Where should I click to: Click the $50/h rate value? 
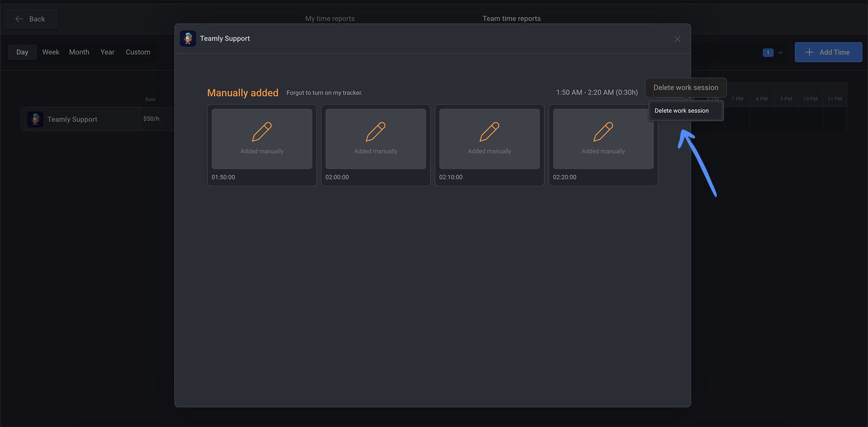[151, 119]
